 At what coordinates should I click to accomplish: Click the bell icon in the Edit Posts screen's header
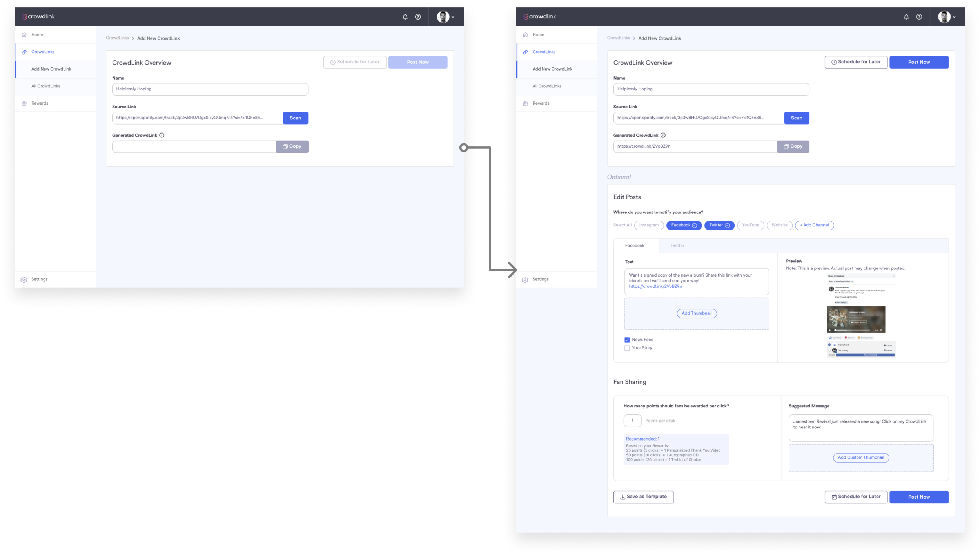906,17
